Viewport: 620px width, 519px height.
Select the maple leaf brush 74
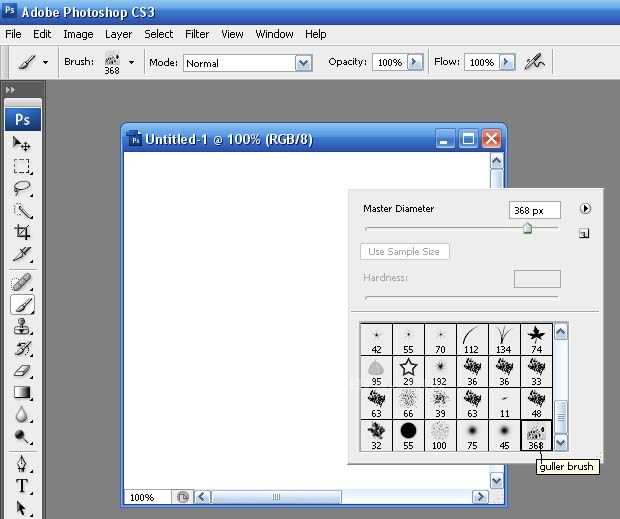click(536, 340)
